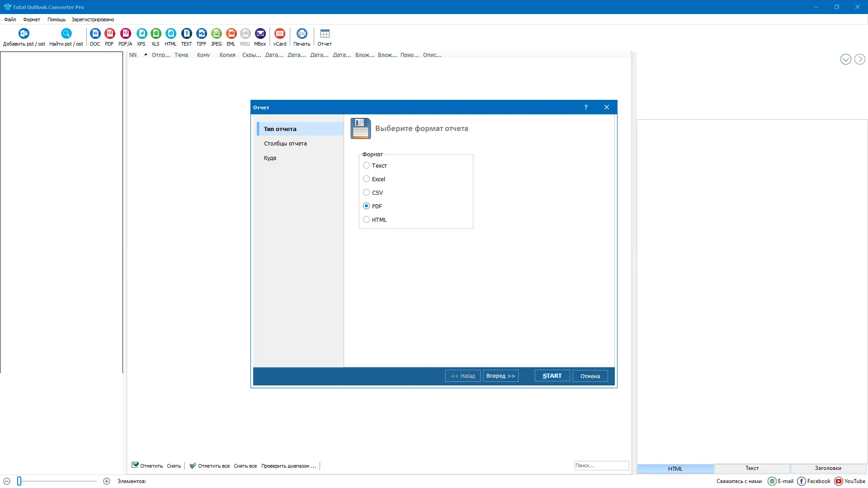Open the vCard export icon
Image resolution: width=868 pixels, height=488 pixels.
(x=280, y=34)
